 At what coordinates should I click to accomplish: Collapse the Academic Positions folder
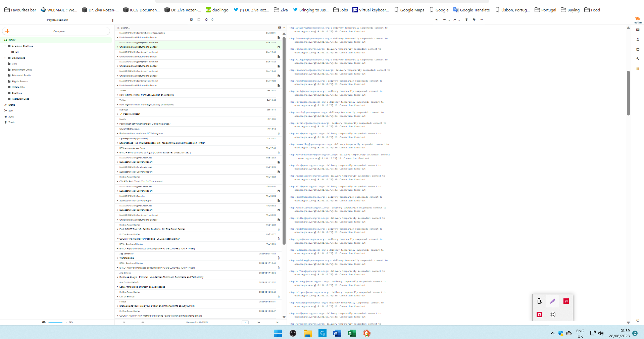pos(5,46)
